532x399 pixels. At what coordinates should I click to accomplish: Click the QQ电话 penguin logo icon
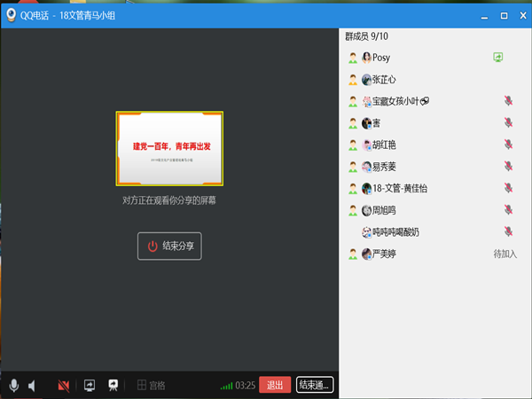[x=11, y=14]
